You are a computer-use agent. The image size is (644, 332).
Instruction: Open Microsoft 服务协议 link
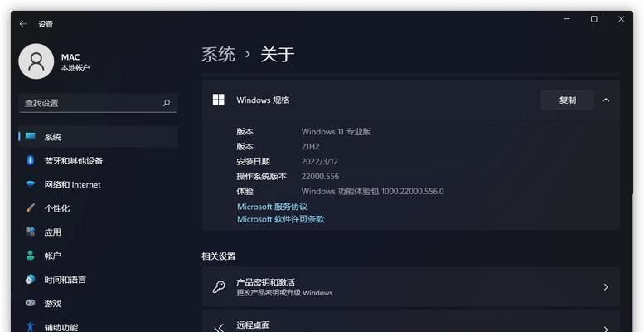[x=273, y=207]
